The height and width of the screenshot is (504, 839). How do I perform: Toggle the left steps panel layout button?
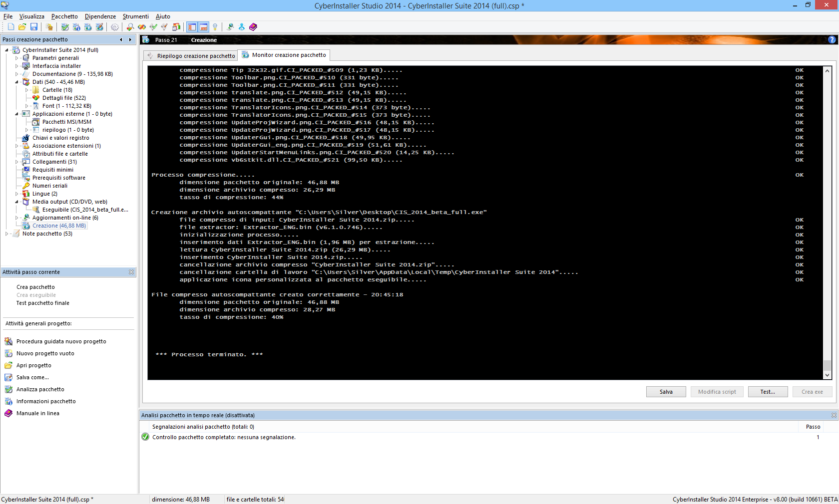click(x=192, y=27)
